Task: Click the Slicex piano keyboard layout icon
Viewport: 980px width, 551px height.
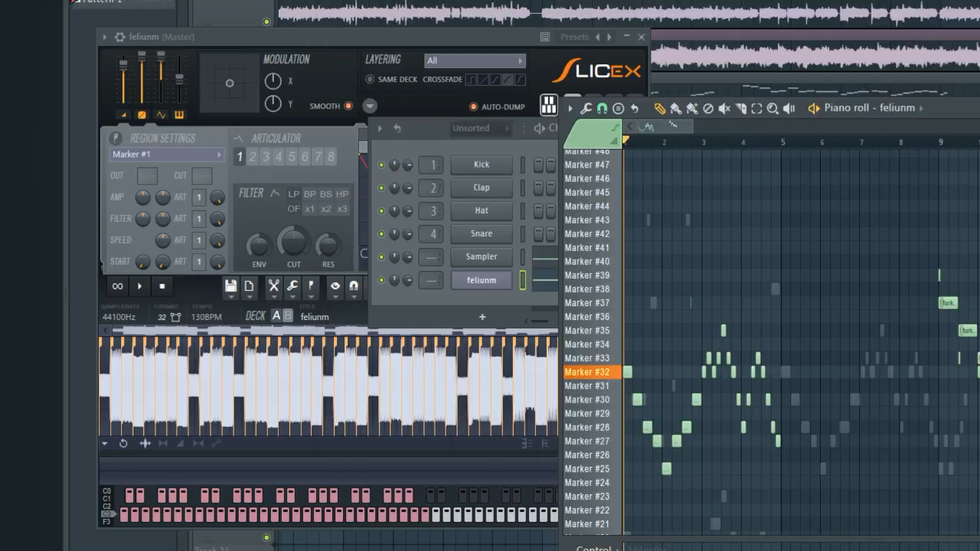Action: 548,105
